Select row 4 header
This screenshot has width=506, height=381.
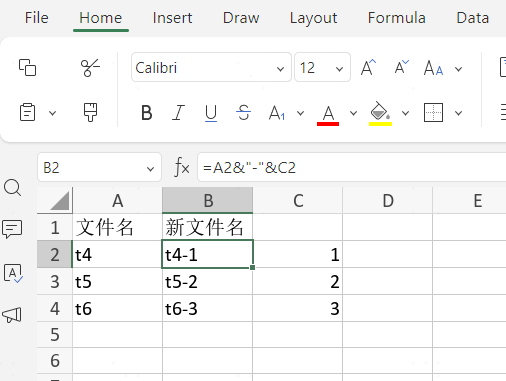tap(55, 308)
